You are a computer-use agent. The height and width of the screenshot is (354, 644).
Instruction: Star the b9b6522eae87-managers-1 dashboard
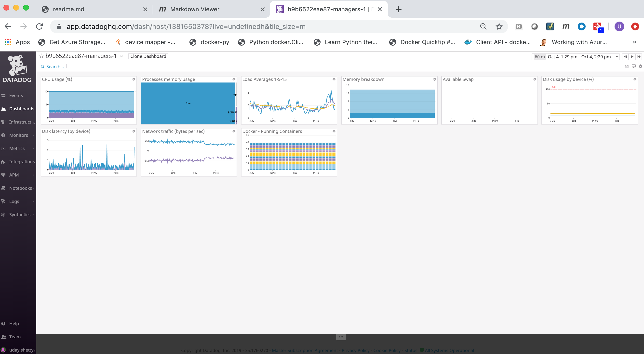pos(41,56)
